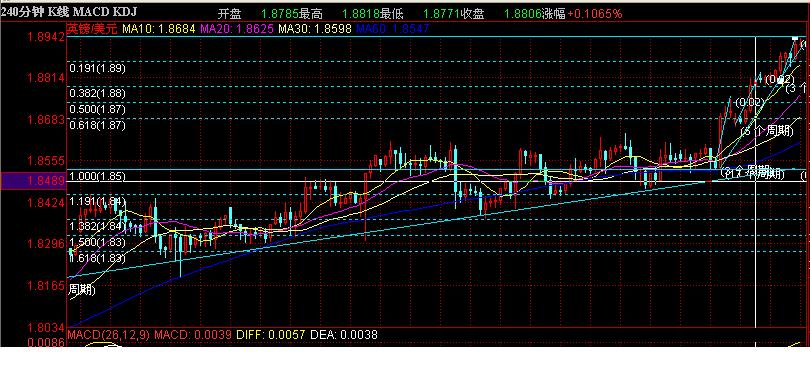Select Fibonacci level 0.191(1.89)

pos(97,68)
